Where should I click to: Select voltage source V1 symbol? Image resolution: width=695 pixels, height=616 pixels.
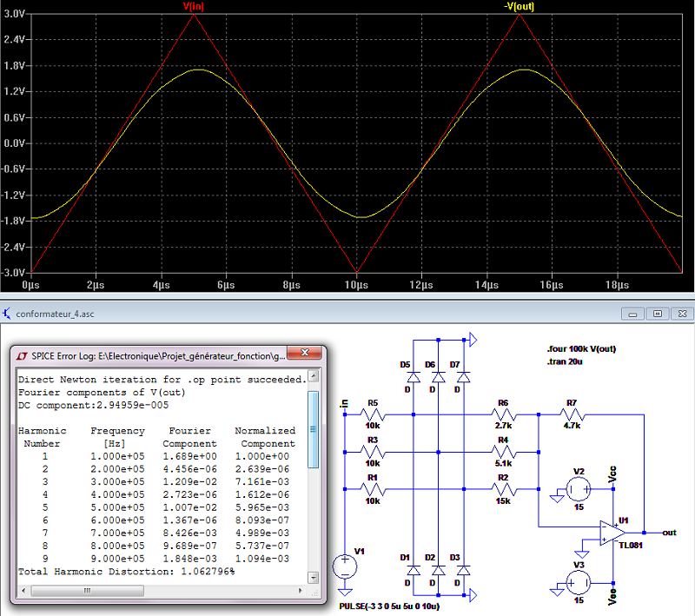[344, 566]
